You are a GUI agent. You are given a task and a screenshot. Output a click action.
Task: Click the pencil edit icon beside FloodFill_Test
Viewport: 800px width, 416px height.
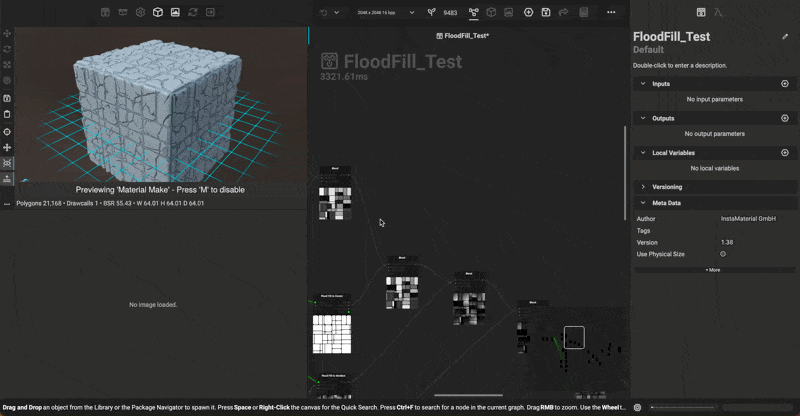[785, 37]
